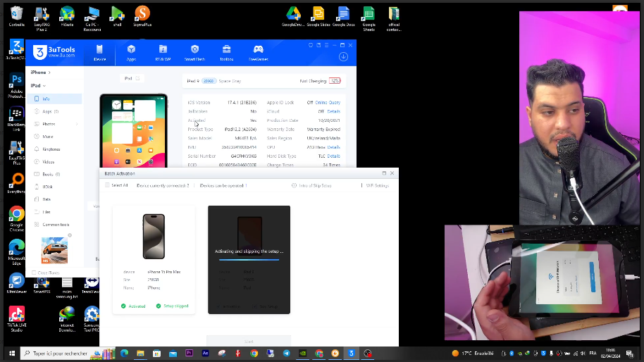Open SigmaPlus desktop shortcut

pos(142,16)
